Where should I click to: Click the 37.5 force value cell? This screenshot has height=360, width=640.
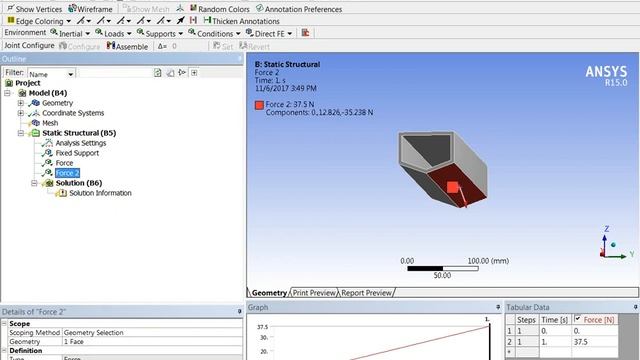tap(595, 342)
